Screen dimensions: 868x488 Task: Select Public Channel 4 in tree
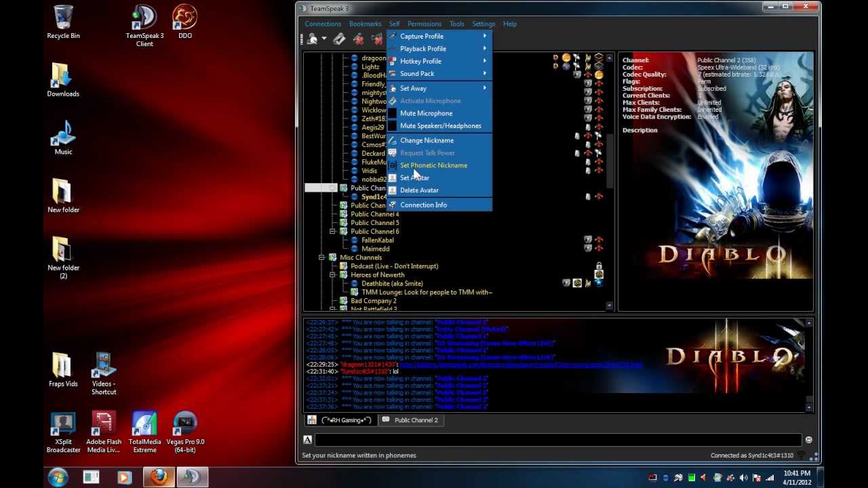pyautogui.click(x=374, y=214)
